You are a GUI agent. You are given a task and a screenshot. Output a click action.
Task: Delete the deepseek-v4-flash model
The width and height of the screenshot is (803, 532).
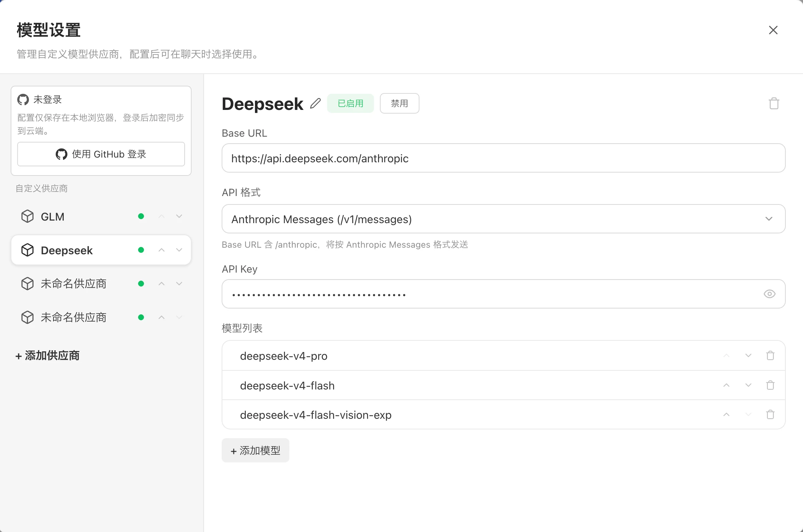click(770, 385)
